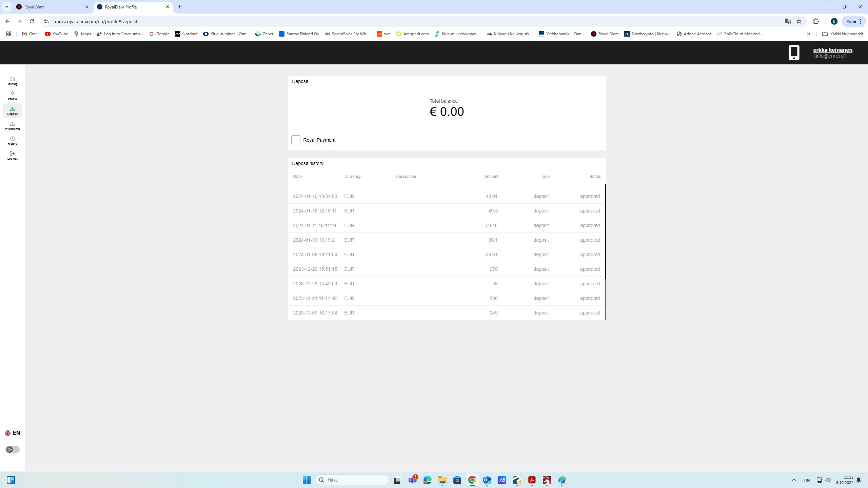Select the Deposit sidebar icon
The width and height of the screenshot is (868, 488).
(x=12, y=110)
